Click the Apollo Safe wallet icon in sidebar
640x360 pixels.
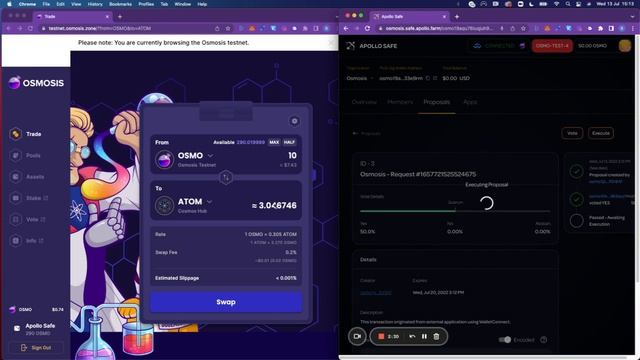pos(17,328)
